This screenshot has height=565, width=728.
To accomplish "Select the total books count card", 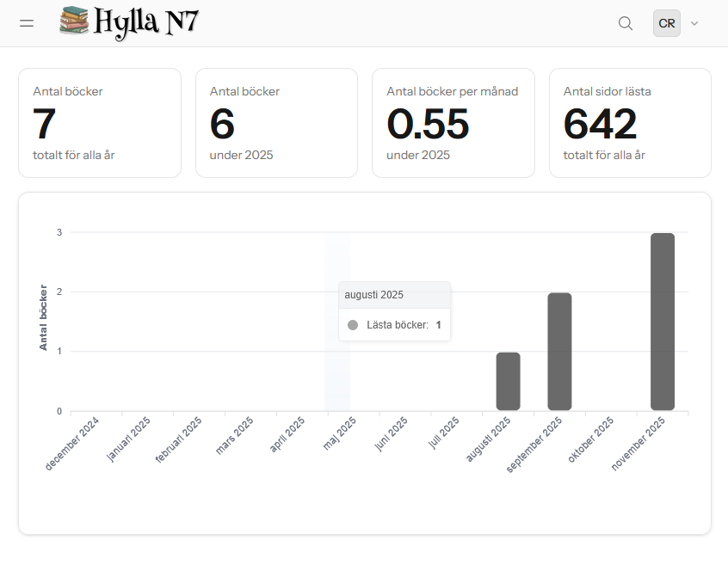I will (100, 123).
